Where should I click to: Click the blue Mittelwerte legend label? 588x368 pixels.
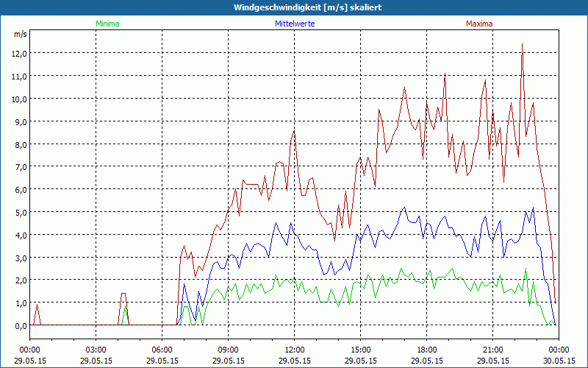[295, 24]
